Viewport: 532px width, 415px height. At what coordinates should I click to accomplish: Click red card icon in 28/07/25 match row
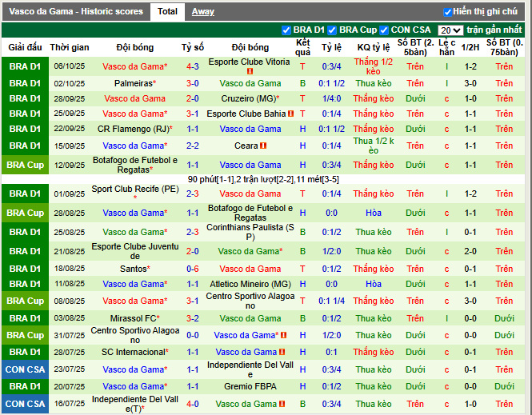[282, 353]
